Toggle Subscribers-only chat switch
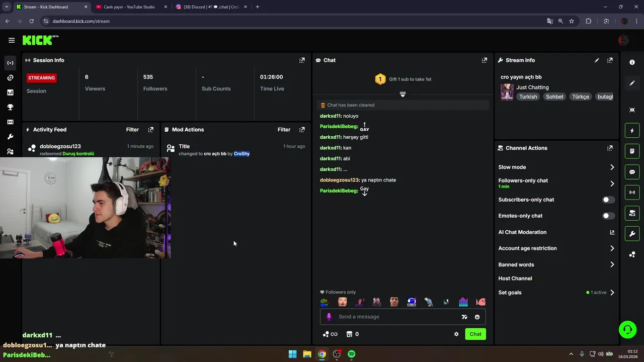The width and height of the screenshot is (644, 362). coord(608,200)
